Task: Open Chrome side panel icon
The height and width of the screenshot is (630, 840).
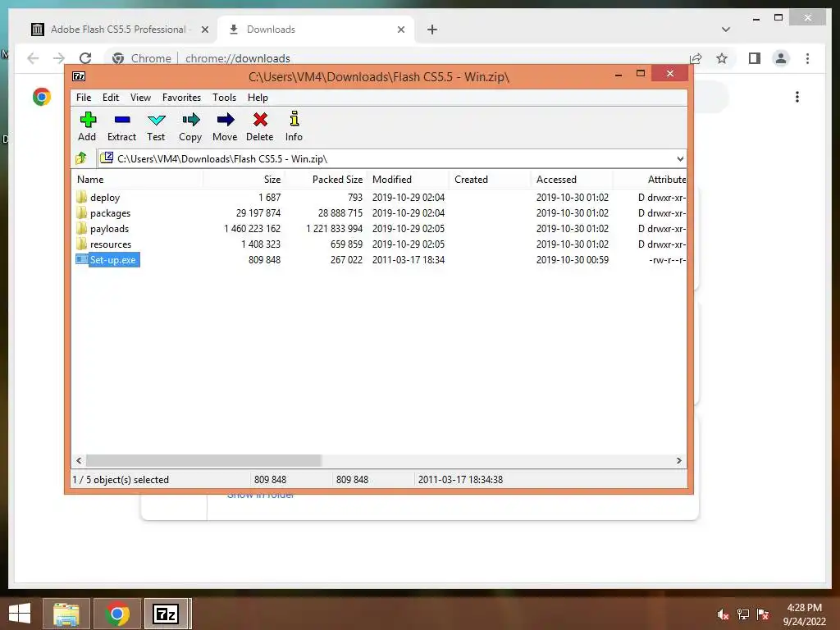Action: tap(755, 58)
